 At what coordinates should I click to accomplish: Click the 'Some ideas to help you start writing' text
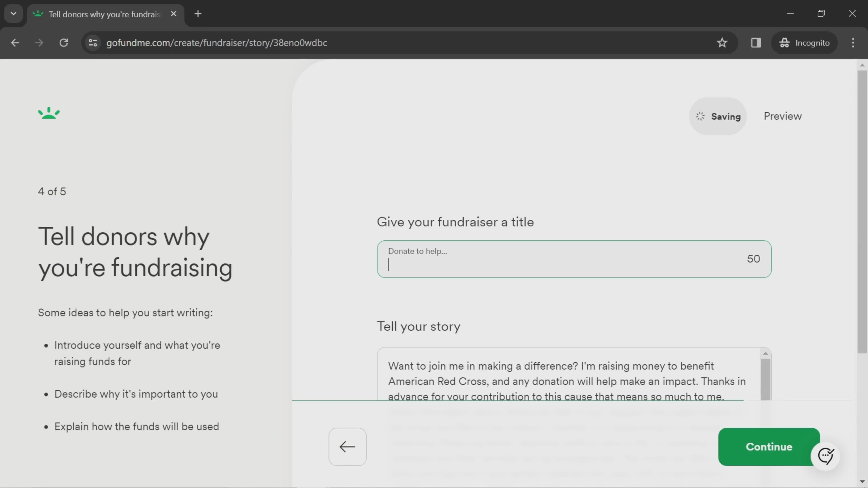(125, 313)
